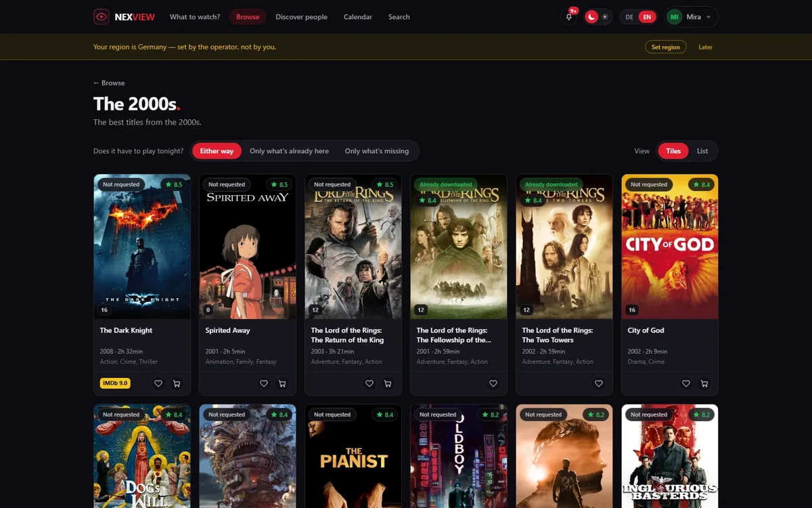Image resolution: width=812 pixels, height=508 pixels.
Task: Filter by Only what's missing
Action: click(x=377, y=151)
